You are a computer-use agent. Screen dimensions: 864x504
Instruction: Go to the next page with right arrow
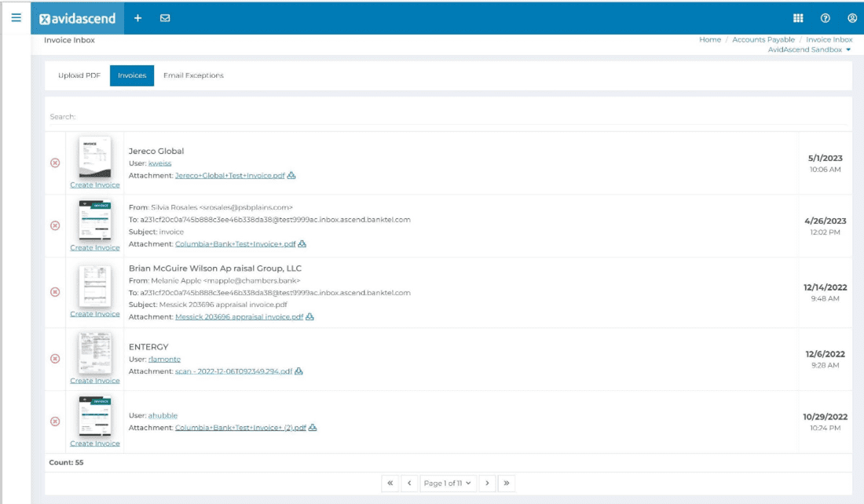point(488,484)
